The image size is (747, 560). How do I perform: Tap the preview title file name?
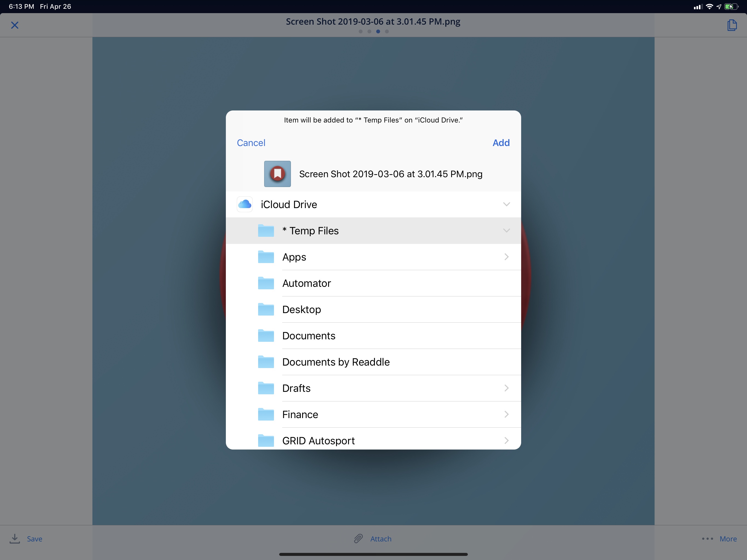pos(373,22)
